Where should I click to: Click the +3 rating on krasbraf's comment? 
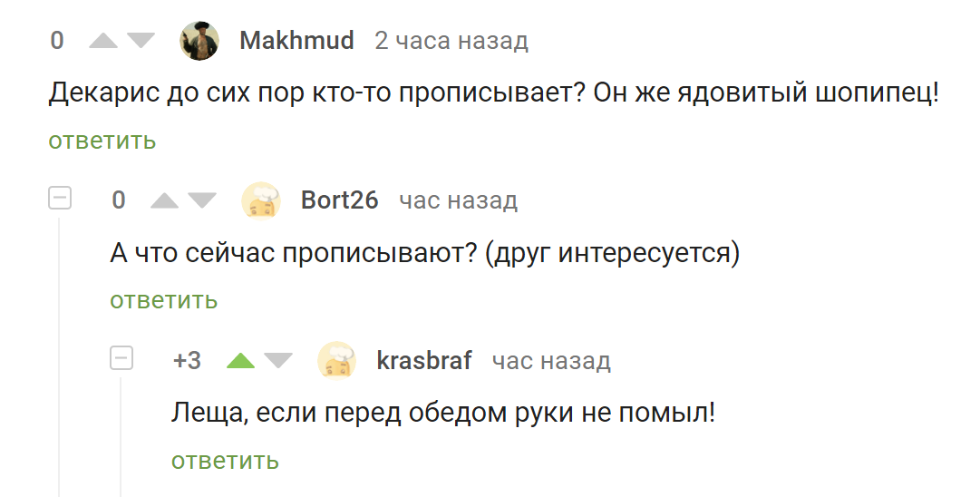pyautogui.click(x=187, y=361)
